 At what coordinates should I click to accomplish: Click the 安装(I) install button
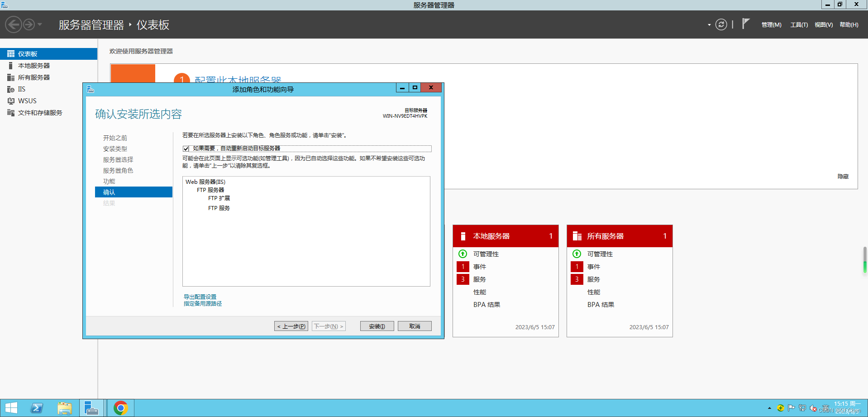click(377, 326)
